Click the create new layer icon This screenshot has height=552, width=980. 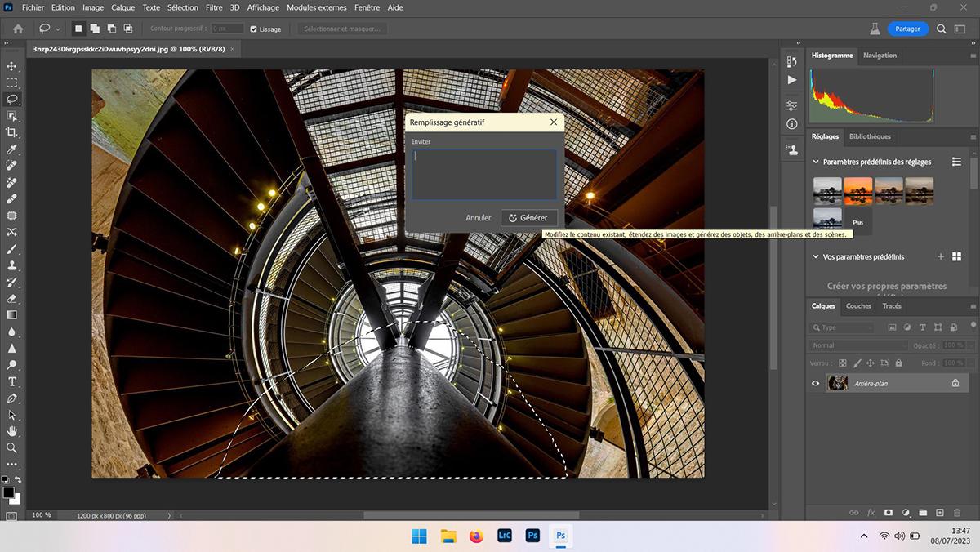[939, 513]
